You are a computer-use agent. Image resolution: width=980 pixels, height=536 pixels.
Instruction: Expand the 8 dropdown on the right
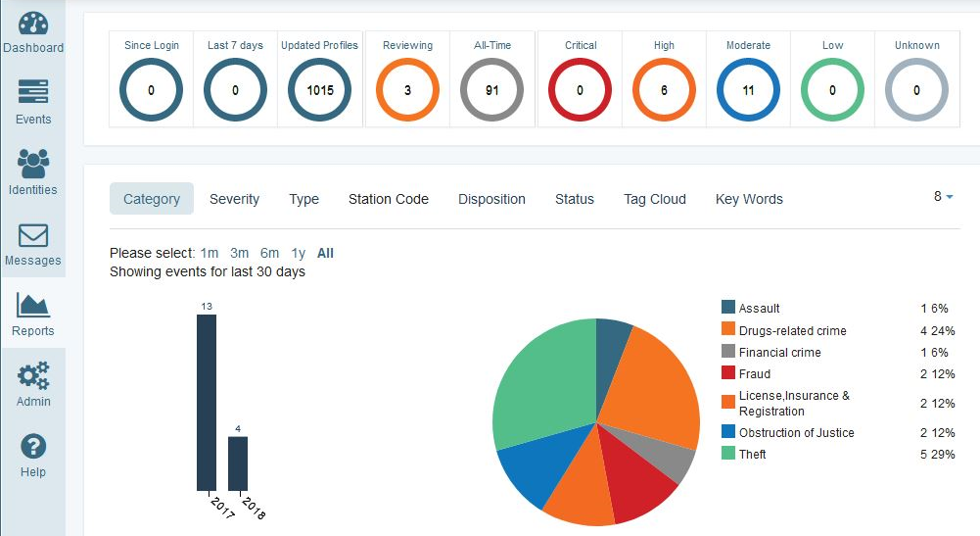[x=943, y=197]
